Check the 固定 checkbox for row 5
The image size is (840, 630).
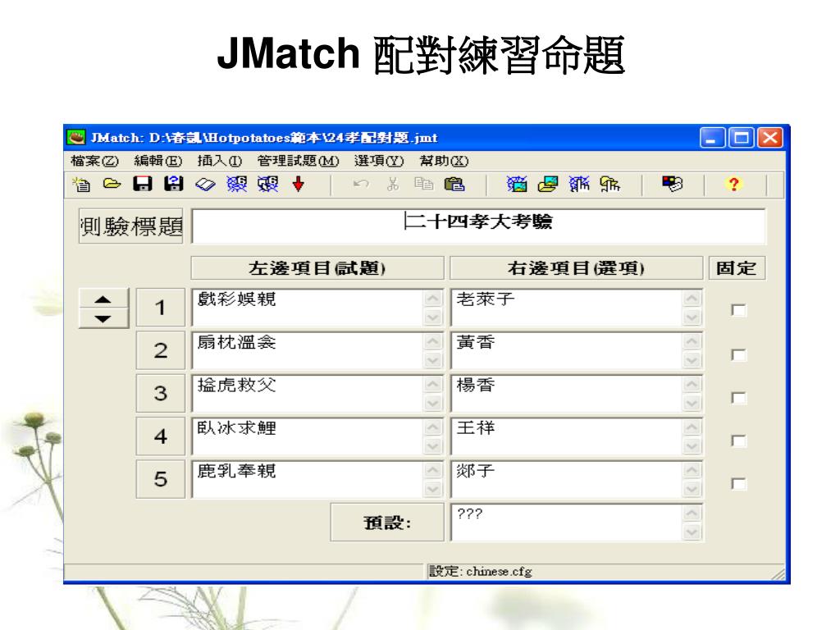click(738, 483)
